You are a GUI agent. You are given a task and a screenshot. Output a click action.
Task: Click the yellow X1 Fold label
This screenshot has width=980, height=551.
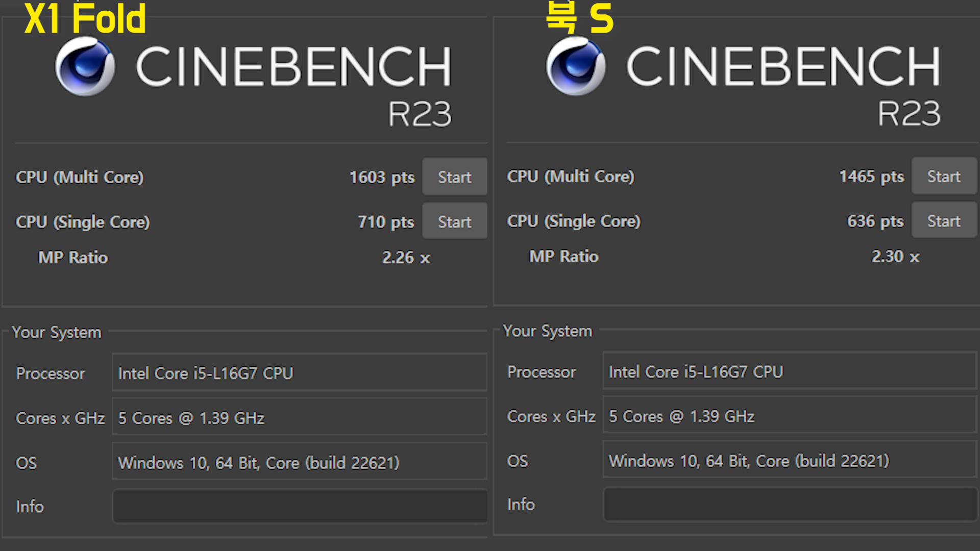point(85,19)
